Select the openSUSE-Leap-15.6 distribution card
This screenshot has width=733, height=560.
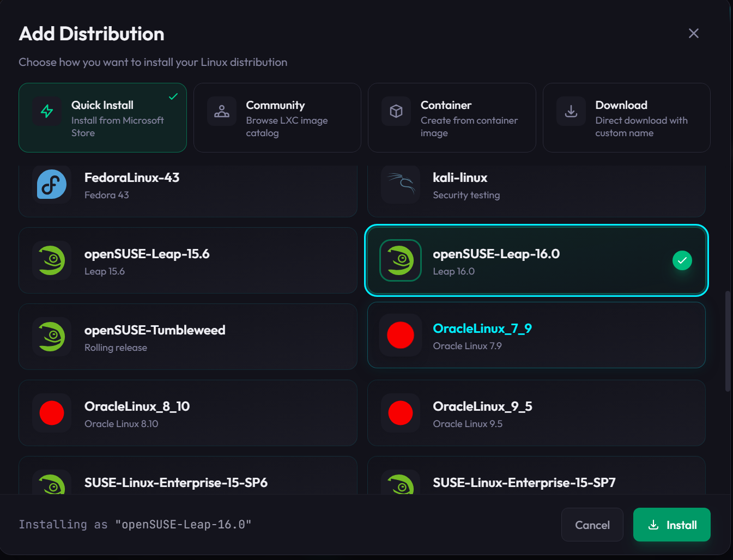tap(187, 260)
